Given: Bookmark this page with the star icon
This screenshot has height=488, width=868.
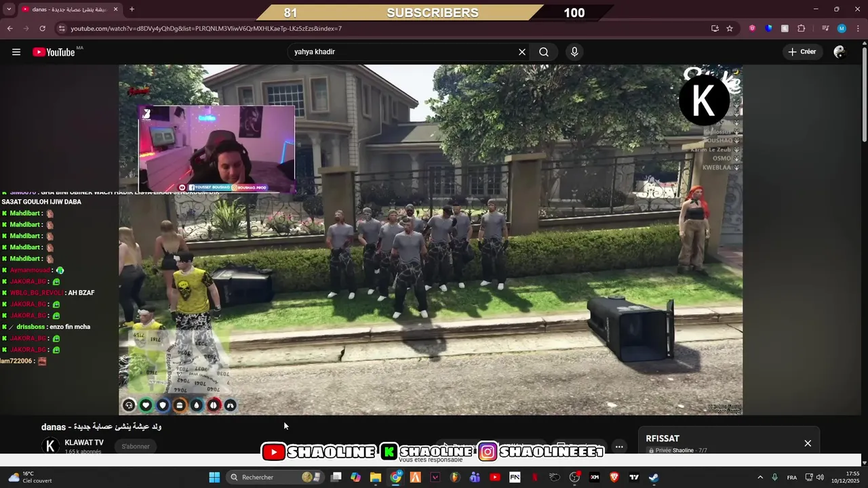Looking at the screenshot, I should [730, 28].
